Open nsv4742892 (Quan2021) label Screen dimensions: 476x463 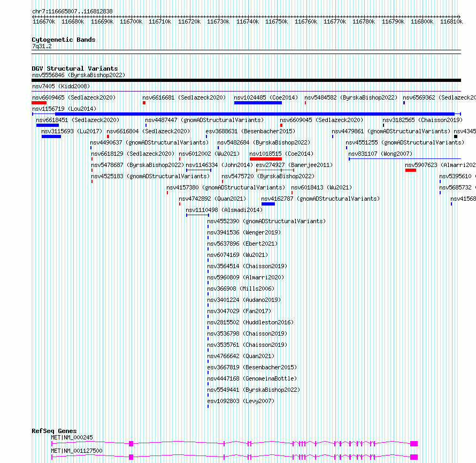coord(212,199)
